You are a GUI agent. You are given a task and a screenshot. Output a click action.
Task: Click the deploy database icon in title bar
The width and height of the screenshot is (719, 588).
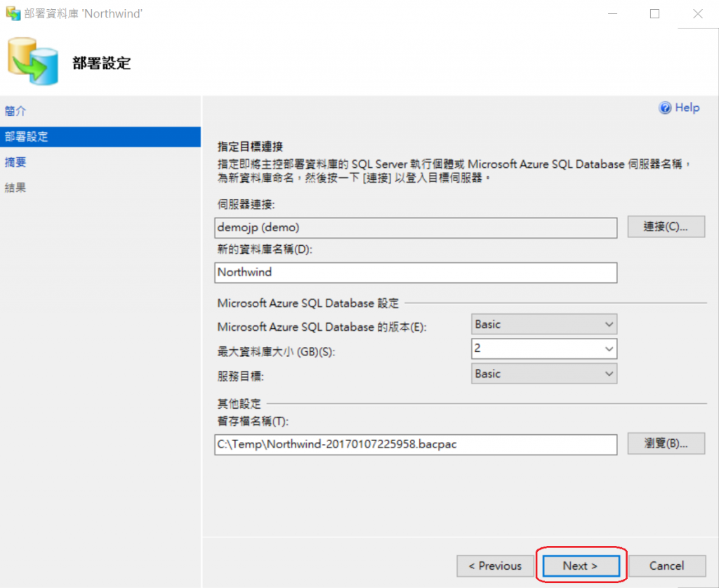click(x=13, y=13)
